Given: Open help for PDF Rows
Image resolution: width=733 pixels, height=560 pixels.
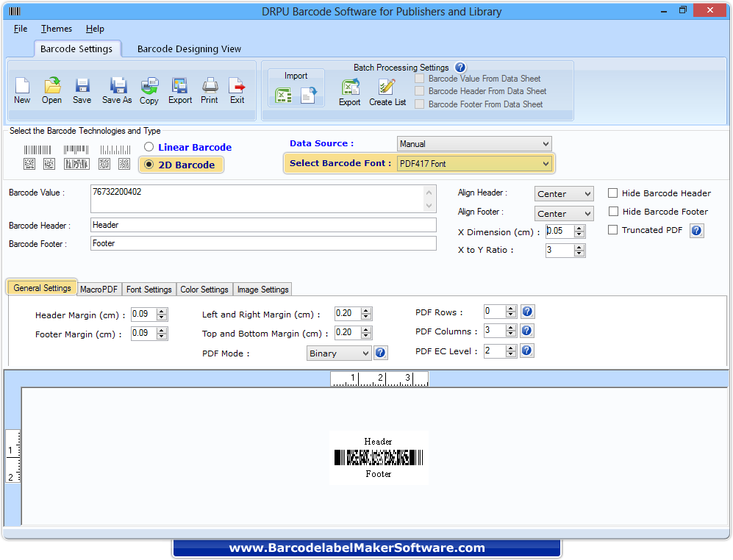Looking at the screenshot, I should [x=527, y=312].
